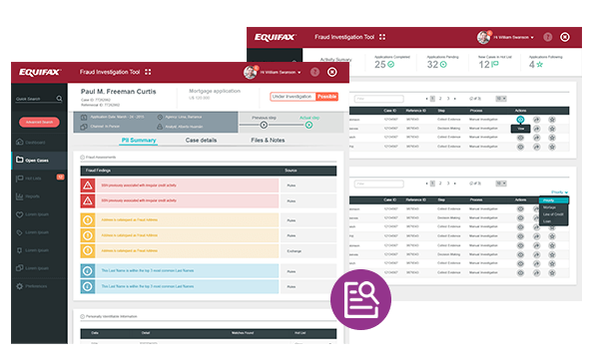Switch to the Case details tab

click(201, 140)
